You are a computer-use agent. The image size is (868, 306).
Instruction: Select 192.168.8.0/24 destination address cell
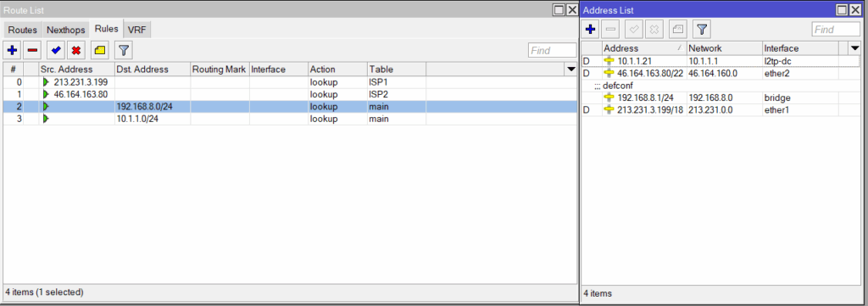[153, 106]
